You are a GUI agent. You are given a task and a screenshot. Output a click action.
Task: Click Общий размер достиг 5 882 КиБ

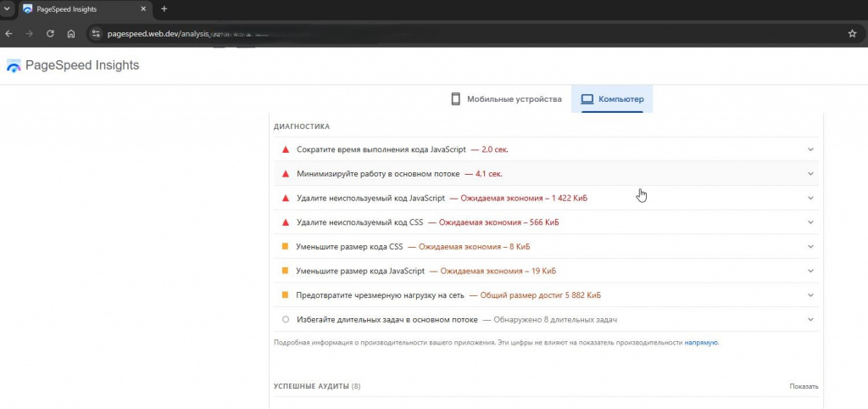[x=540, y=295]
